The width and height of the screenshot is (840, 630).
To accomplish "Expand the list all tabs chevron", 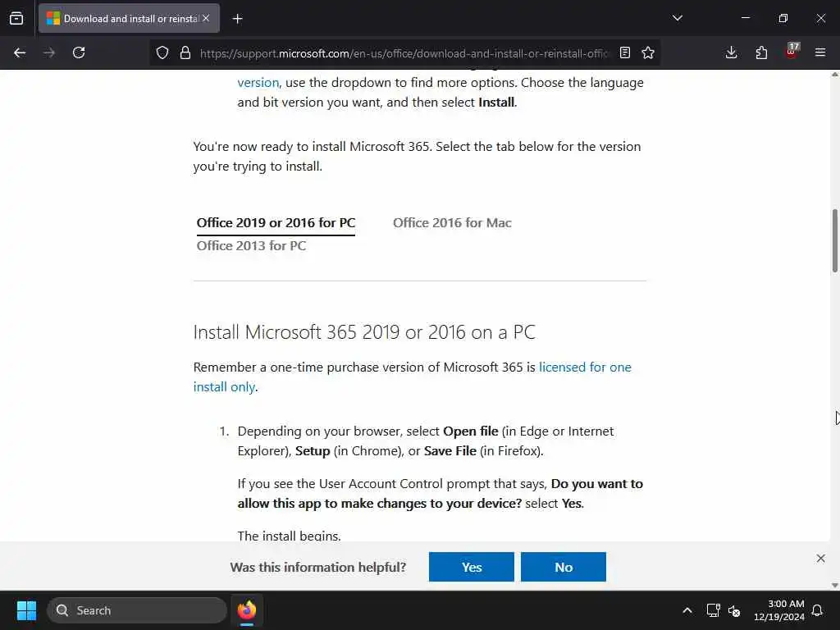I will 677,18.
